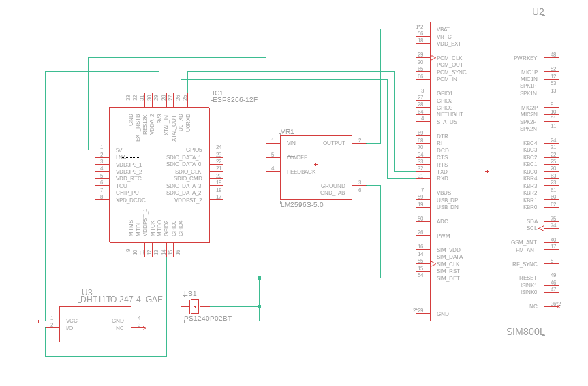The height and width of the screenshot is (386, 588).
Task: Click the VIN pin on LM2596S regulator
Action: point(291,143)
